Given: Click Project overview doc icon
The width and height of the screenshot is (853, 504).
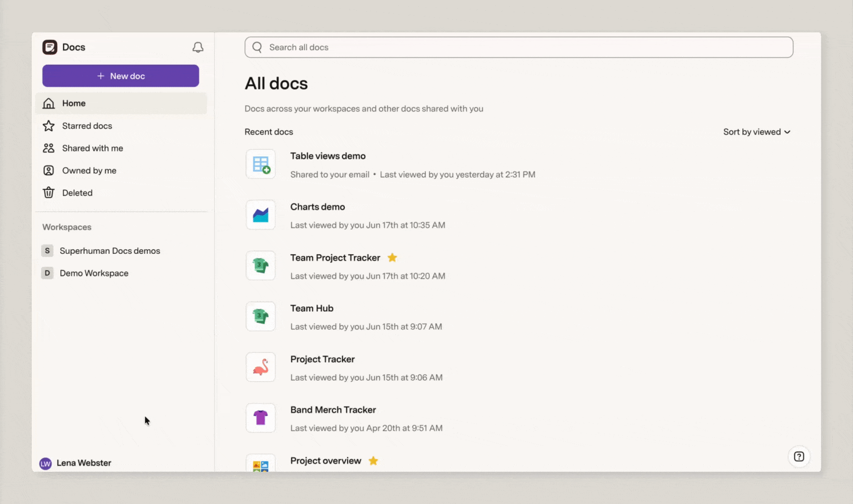Looking at the screenshot, I should 261,463.
